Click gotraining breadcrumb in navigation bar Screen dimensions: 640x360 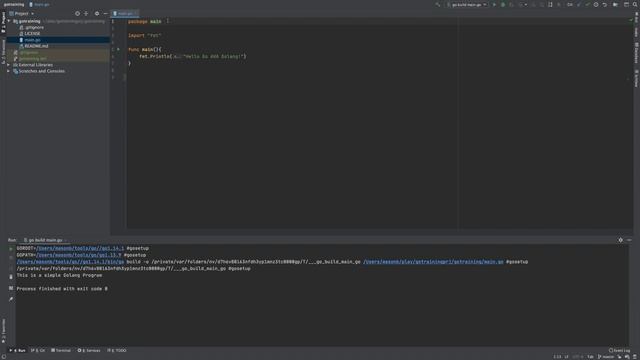[14, 4]
